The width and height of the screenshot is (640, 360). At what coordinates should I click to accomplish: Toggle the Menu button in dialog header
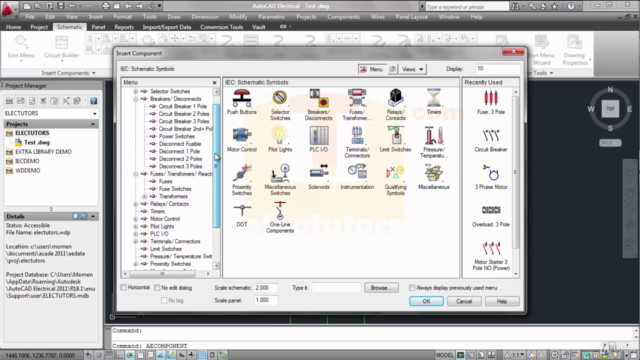click(x=371, y=69)
